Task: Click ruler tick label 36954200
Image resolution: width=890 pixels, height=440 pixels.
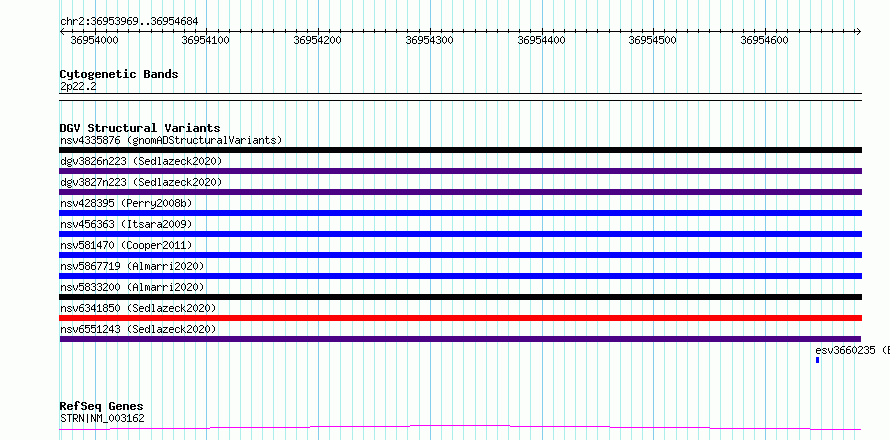Action: coord(317,40)
